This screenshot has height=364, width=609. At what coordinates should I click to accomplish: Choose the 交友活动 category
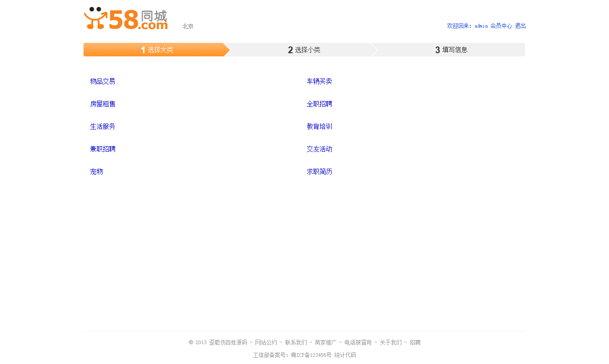coord(319,149)
